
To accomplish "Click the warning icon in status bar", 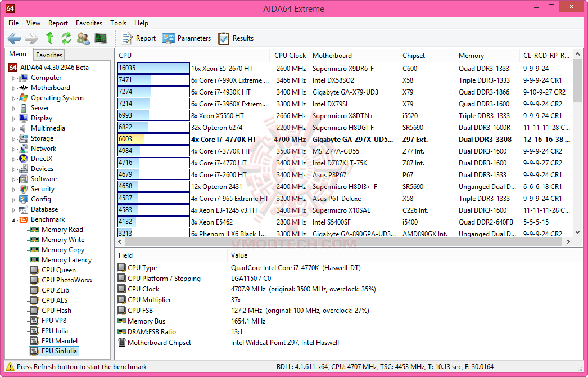I will coord(10,367).
